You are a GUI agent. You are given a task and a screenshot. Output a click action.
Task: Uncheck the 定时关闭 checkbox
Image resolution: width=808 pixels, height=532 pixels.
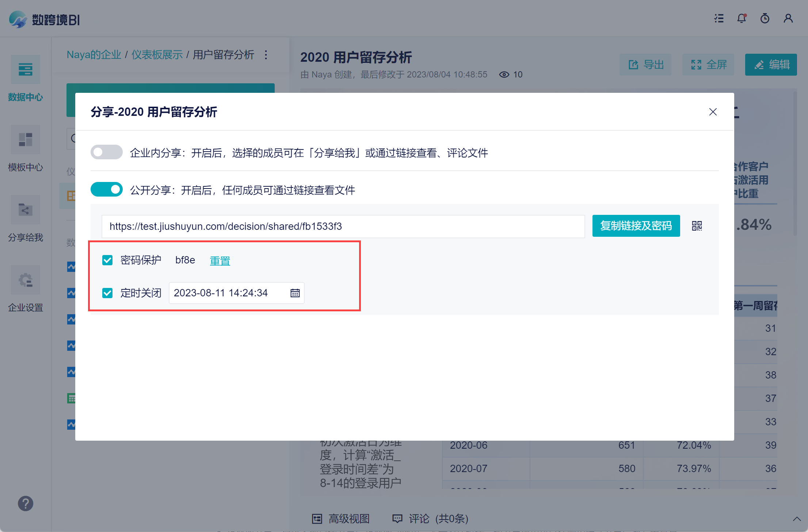point(107,293)
